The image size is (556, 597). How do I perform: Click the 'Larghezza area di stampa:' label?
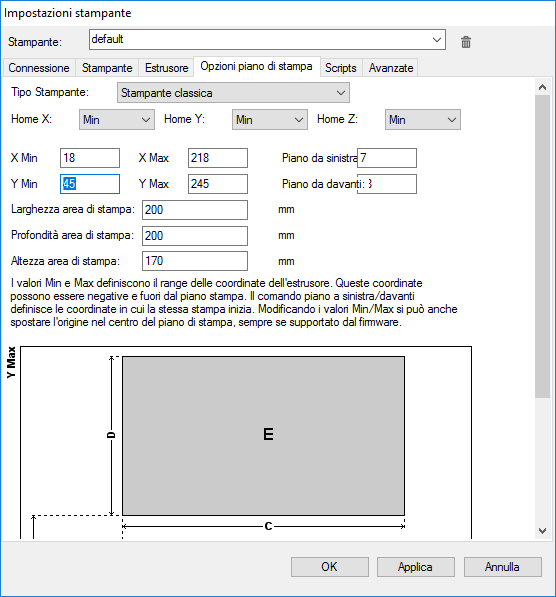point(73,209)
